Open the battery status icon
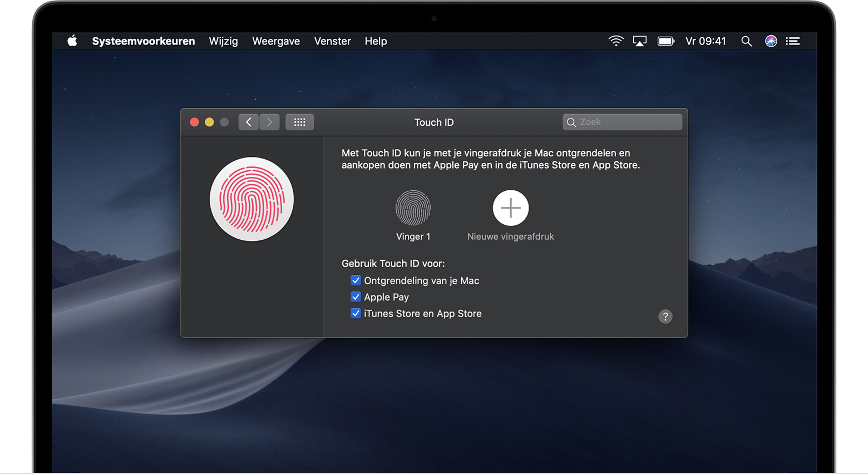868x474 pixels. 665,41
